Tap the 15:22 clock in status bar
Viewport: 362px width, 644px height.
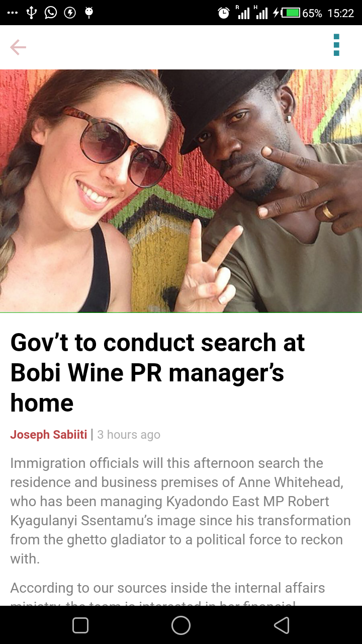(x=340, y=14)
